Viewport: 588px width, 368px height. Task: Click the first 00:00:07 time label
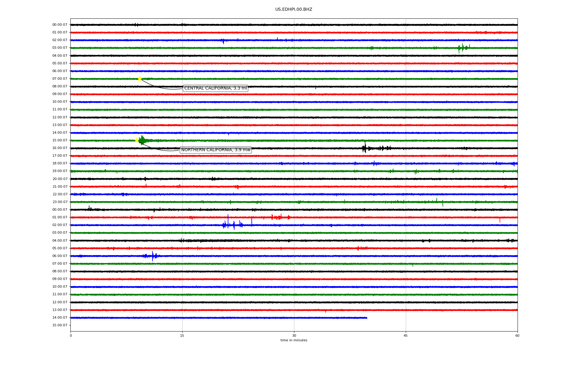pyautogui.click(x=60, y=25)
